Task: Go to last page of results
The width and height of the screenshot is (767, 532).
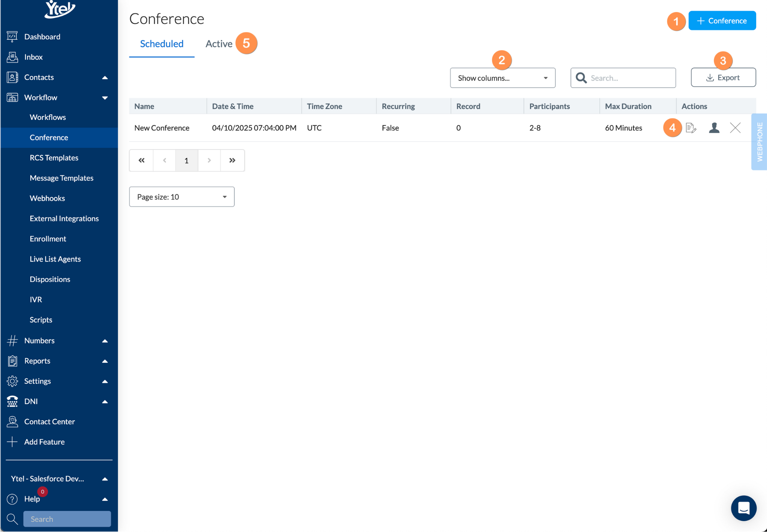Action: 232,160
